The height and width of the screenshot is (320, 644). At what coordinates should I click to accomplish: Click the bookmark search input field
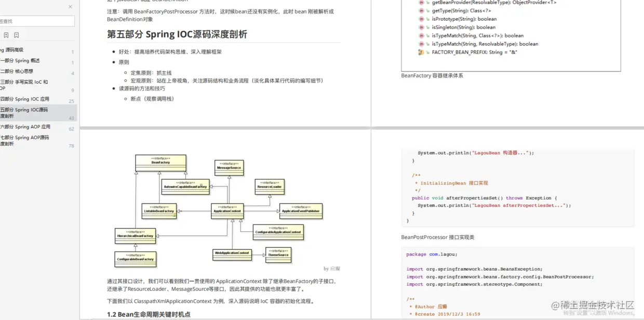(37, 21)
